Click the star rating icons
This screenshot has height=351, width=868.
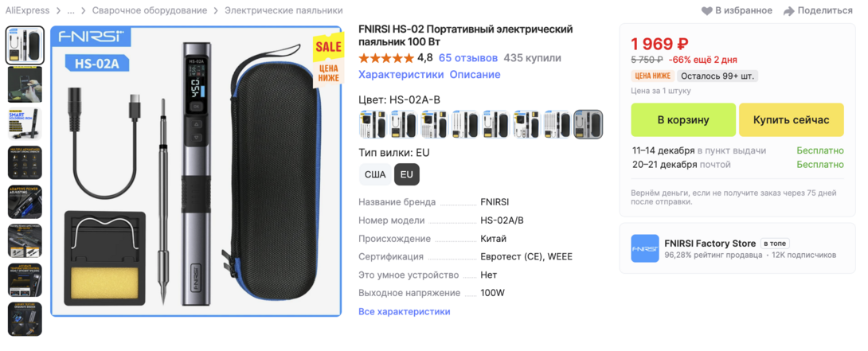(x=386, y=57)
